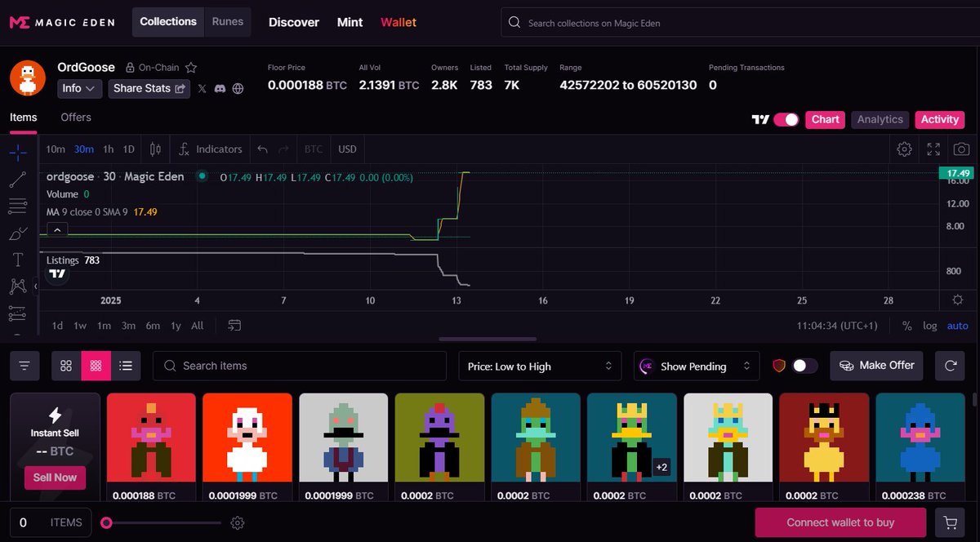Click the Share Stats button
980x542 pixels.
(151, 88)
